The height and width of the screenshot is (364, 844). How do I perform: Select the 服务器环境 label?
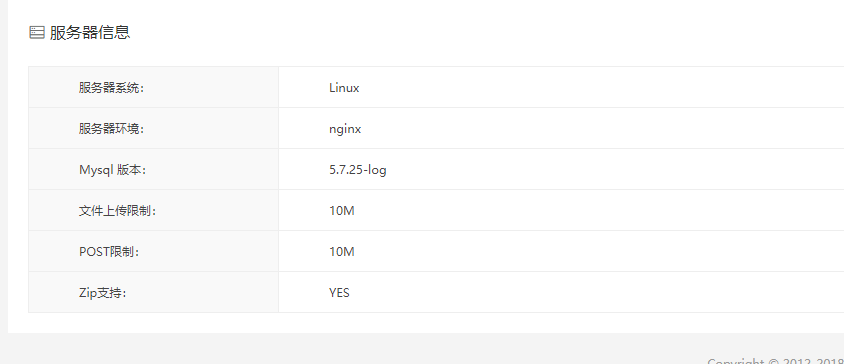click(111, 129)
